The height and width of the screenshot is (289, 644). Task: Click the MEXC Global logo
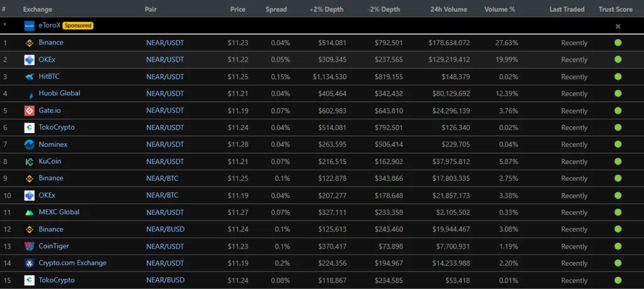point(29,212)
